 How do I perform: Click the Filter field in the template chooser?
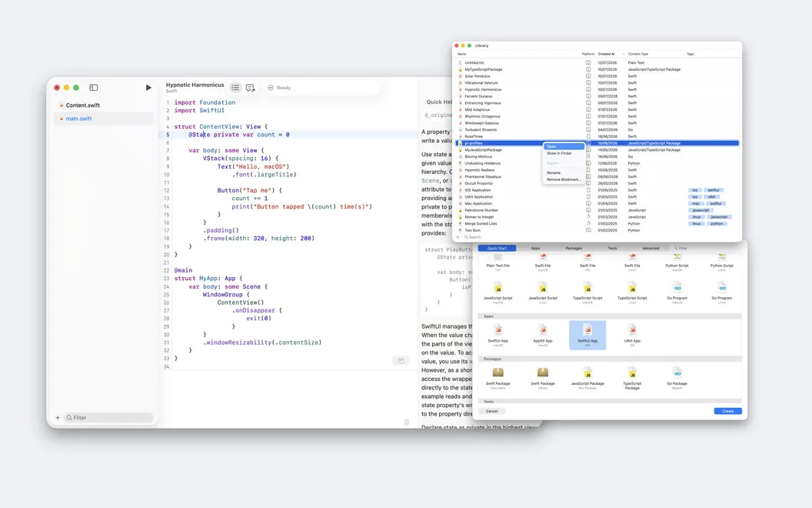[x=707, y=249]
